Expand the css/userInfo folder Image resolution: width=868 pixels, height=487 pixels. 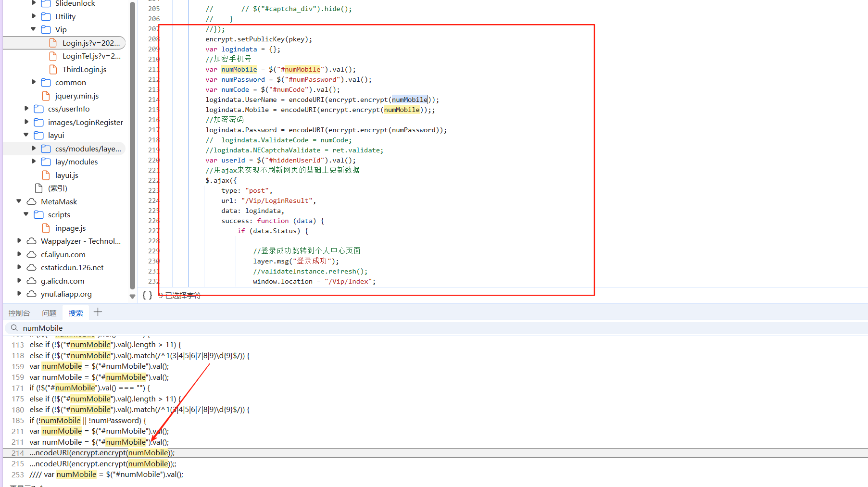point(26,109)
